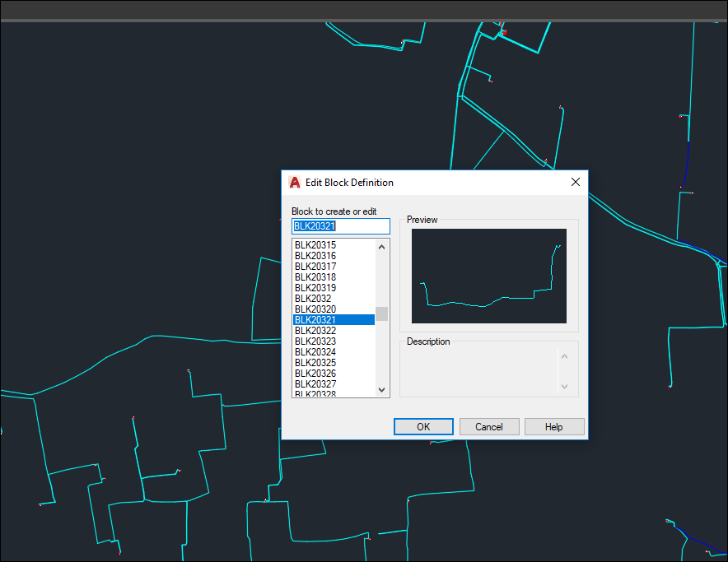
Task: Select BLK20323 in the block list
Action: pos(334,341)
